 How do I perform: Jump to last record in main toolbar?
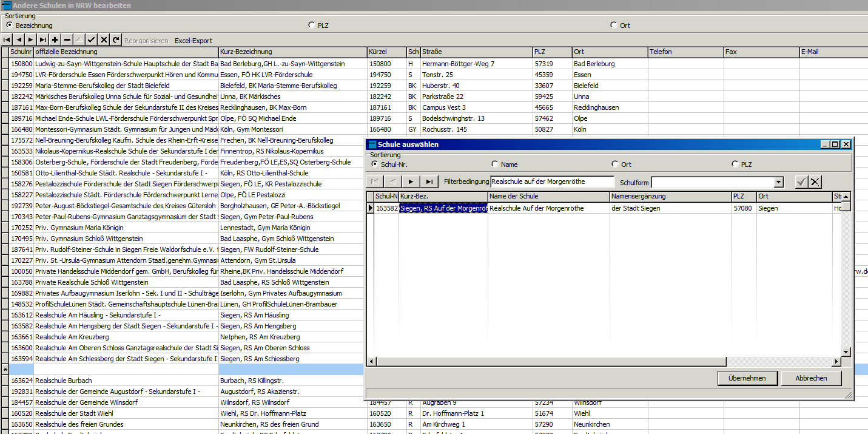tap(43, 40)
